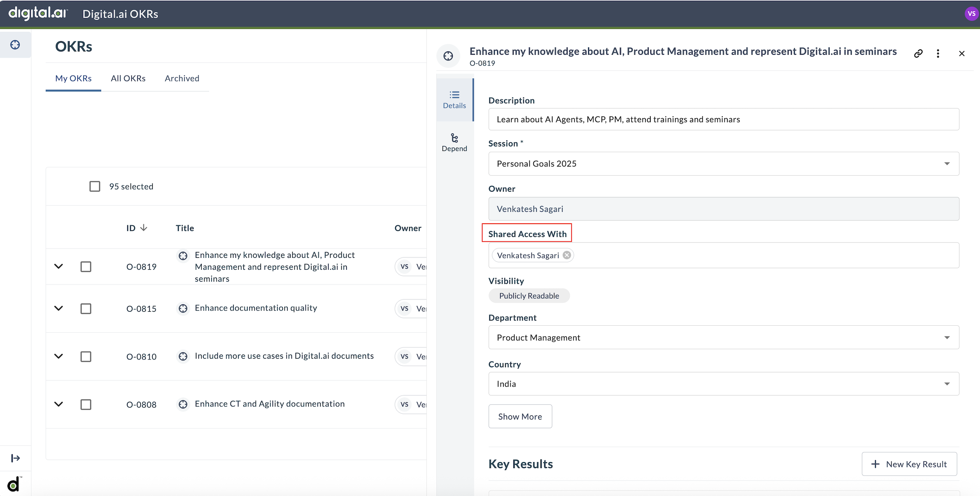Viewport: 980px width, 496px height.
Task: Click the objective icon beside panel title
Action: [448, 56]
